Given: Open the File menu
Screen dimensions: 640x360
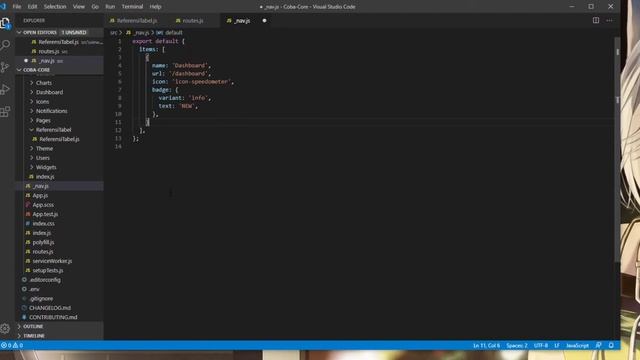Looking at the screenshot, I should point(17,7).
